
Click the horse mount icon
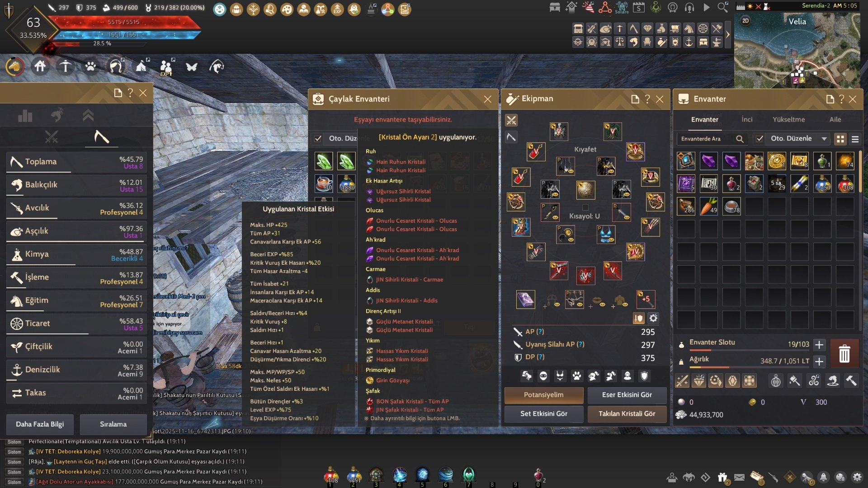15,67
